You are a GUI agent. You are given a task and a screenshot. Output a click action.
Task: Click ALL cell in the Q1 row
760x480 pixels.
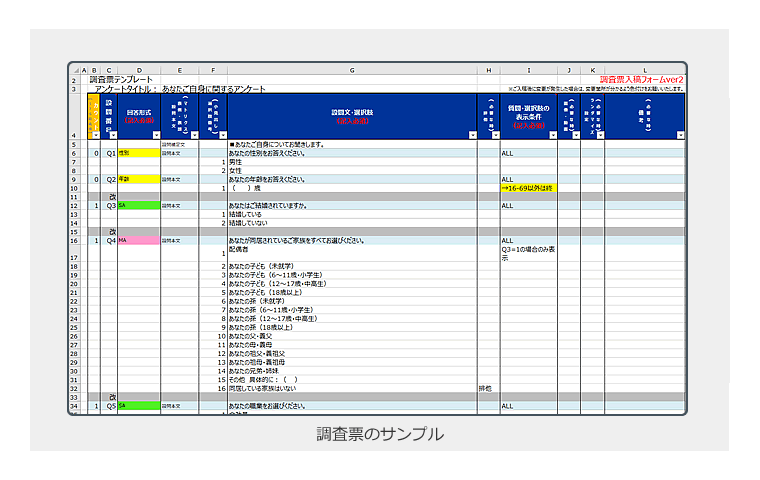coord(529,153)
